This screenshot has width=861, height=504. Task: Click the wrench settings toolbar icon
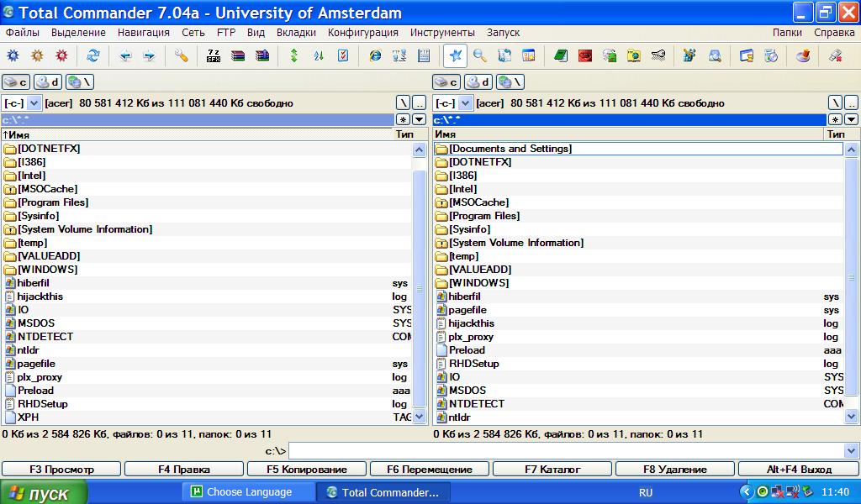(x=182, y=56)
